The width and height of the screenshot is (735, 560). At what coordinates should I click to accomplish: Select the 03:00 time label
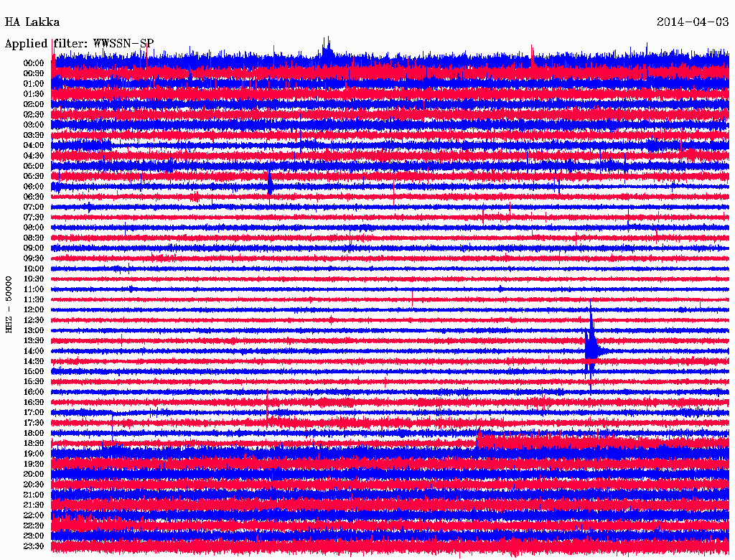coord(34,125)
